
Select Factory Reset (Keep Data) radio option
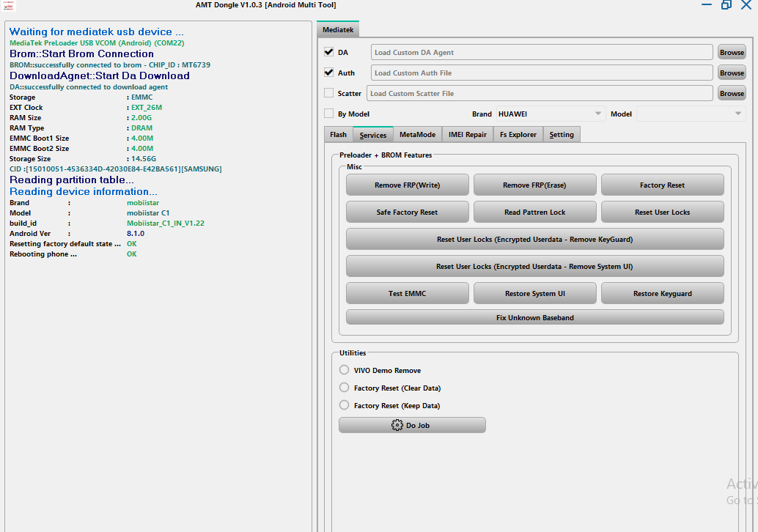pos(345,405)
